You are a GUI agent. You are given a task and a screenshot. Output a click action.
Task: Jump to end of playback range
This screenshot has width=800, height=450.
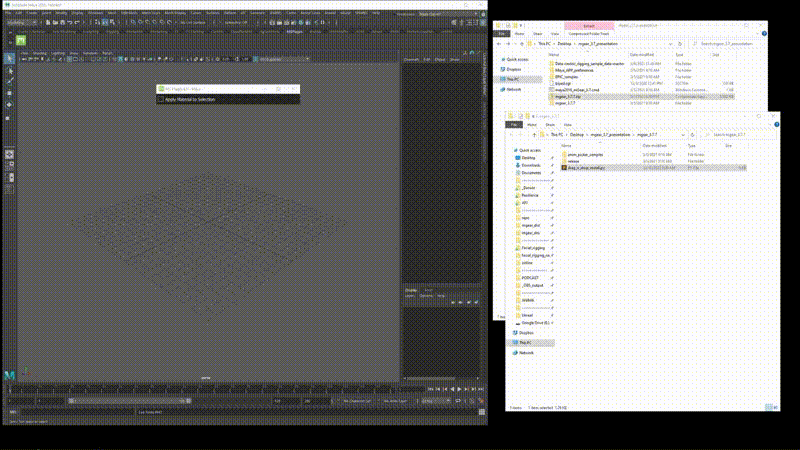pos(481,389)
